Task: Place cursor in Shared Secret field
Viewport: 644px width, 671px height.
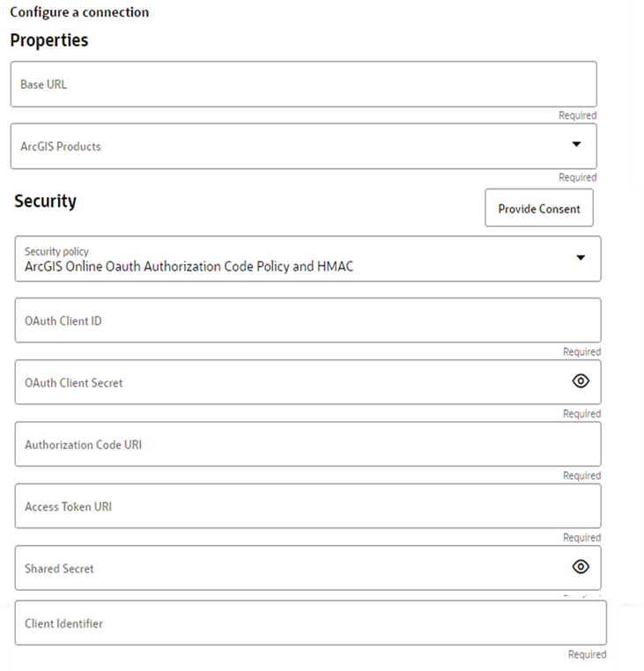Action: [282, 568]
